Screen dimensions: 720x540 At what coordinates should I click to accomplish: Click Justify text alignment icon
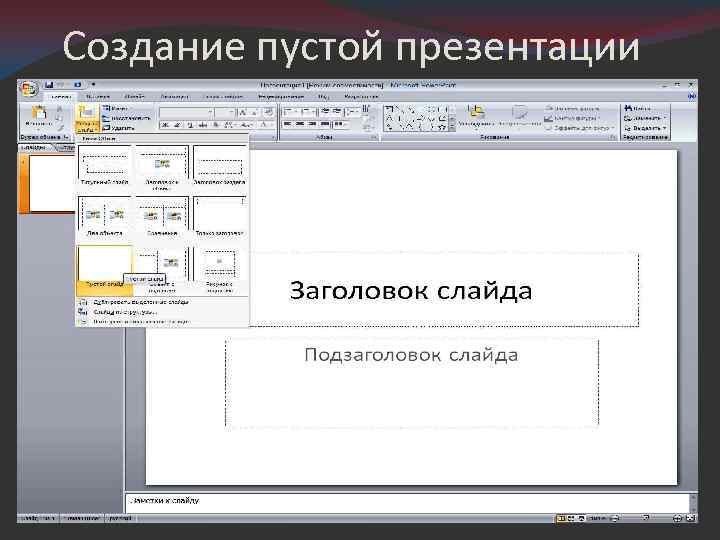[x=325, y=124]
